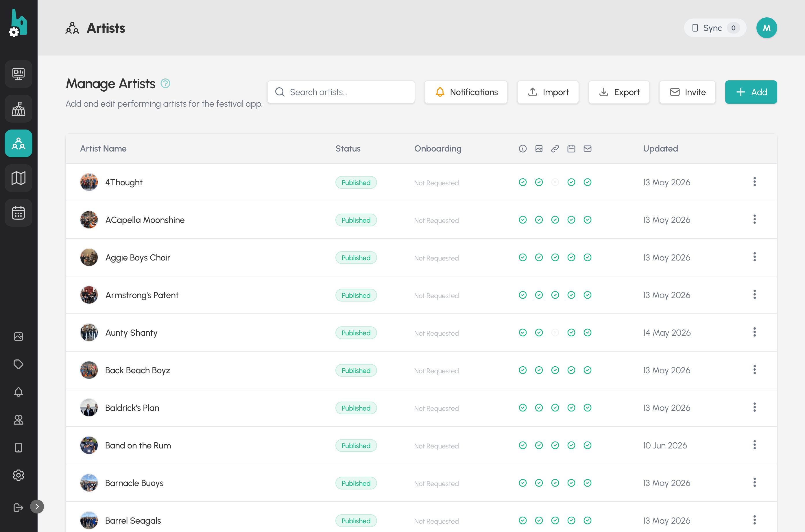The height and width of the screenshot is (532, 805).
Task: Expand the sidebar with the arrow
Action: click(37, 507)
